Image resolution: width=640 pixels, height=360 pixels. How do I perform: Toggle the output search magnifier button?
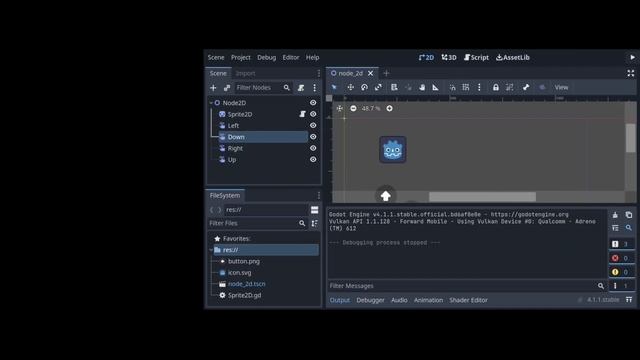tap(629, 228)
